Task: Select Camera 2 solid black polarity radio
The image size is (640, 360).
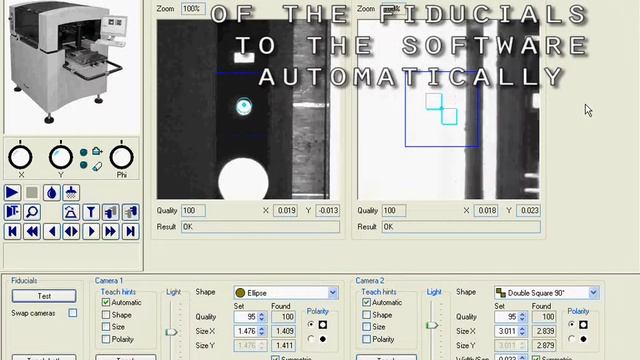Action: pyautogui.click(x=571, y=339)
